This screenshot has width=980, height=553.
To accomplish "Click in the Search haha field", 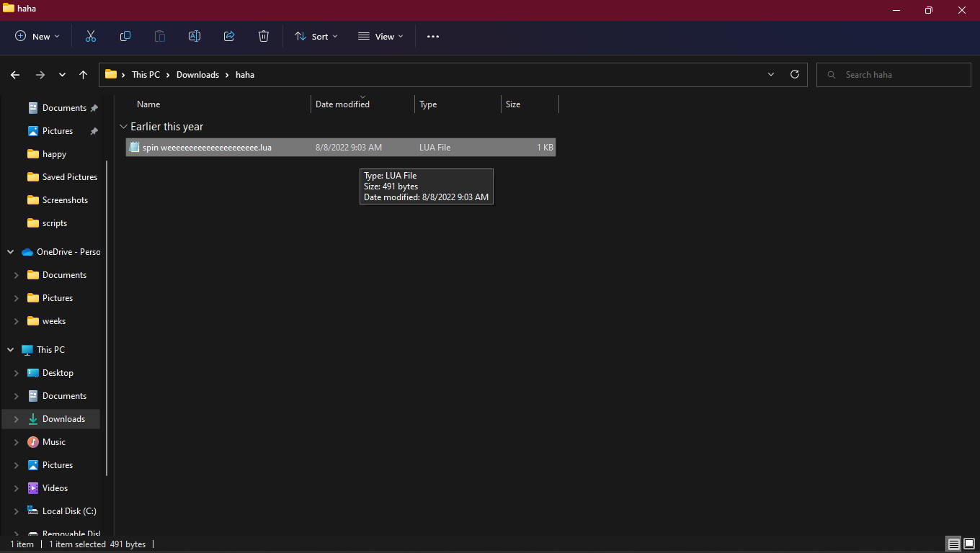I will [x=894, y=75].
